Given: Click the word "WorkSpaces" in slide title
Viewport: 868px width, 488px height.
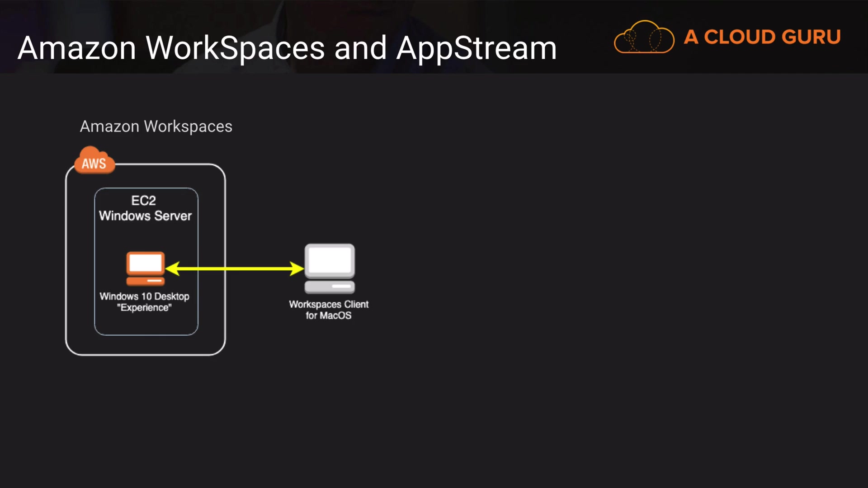Looking at the screenshot, I should (235, 48).
